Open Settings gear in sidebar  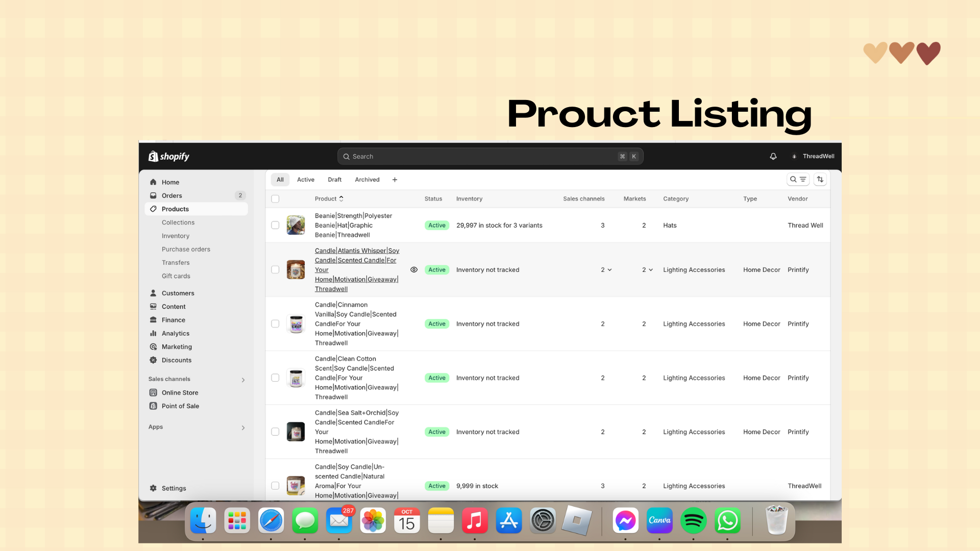point(153,488)
